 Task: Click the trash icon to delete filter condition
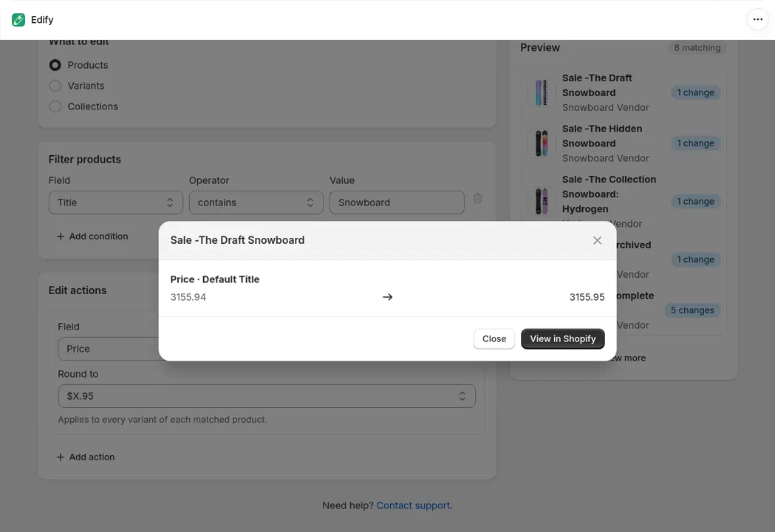(x=477, y=198)
